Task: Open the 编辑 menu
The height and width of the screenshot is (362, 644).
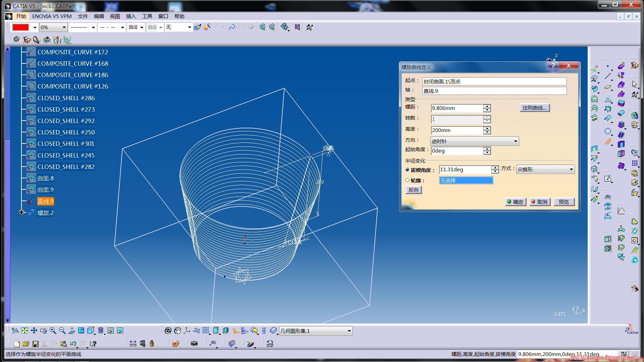Action: 99,16
